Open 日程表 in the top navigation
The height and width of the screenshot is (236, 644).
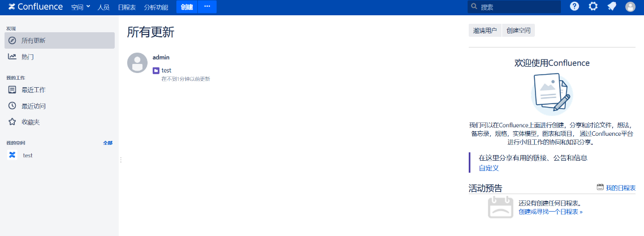[126, 7]
